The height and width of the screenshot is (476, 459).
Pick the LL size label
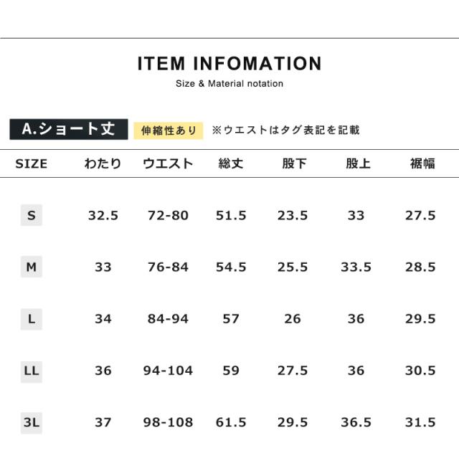[32, 371]
